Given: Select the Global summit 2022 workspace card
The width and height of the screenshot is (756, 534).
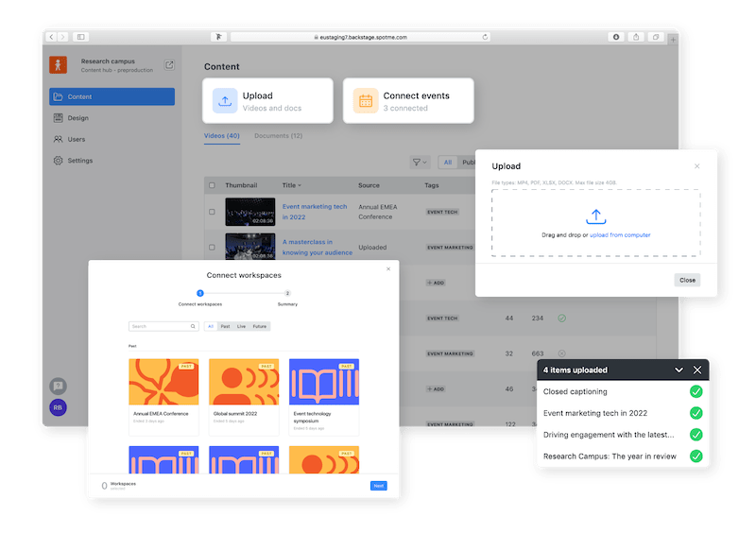Looking at the screenshot, I should 244,397.
